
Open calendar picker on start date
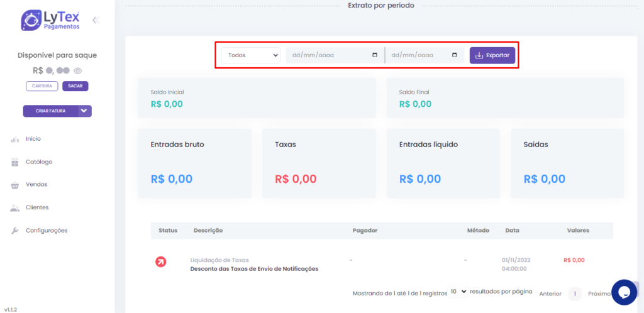[x=375, y=55]
